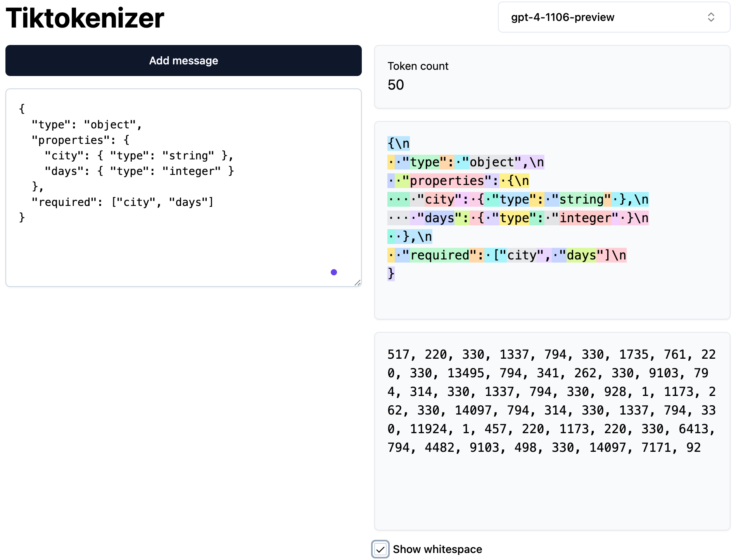Click the highlighted "properties" token
Viewport: 736px width, 560px height.
coord(447,181)
